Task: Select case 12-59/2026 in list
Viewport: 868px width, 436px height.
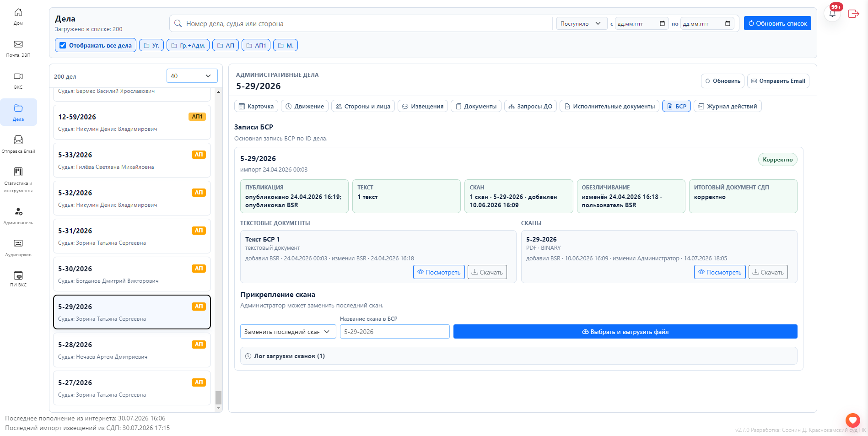Action: (x=132, y=122)
